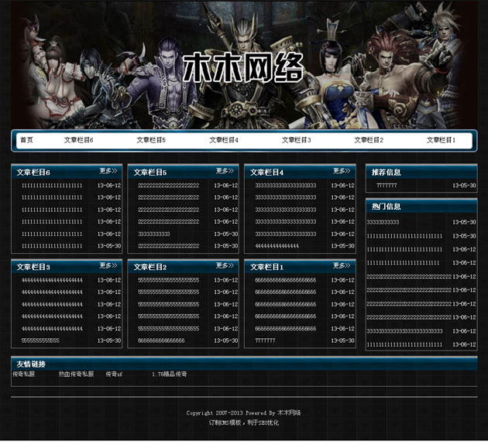This screenshot has width=488, height=448.
Task: Click 更多>> in the 文章栏目4 panel
Action: [x=342, y=171]
